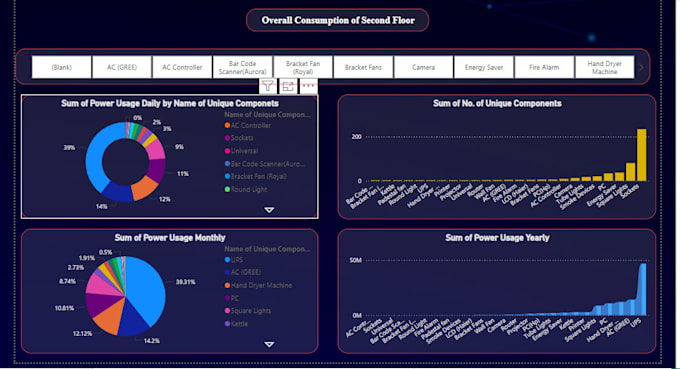Click the 39% light blue donut segment
This screenshot has width=680, height=369.
point(95,156)
